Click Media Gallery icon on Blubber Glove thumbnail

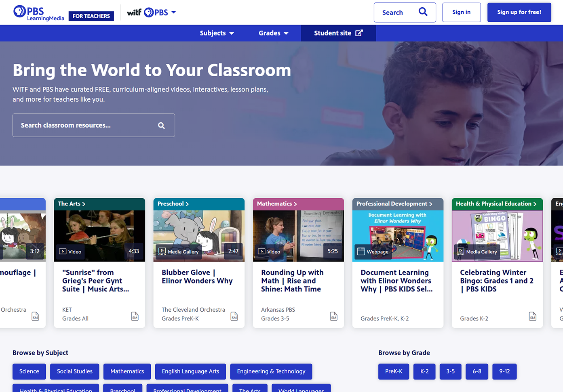coord(162,252)
